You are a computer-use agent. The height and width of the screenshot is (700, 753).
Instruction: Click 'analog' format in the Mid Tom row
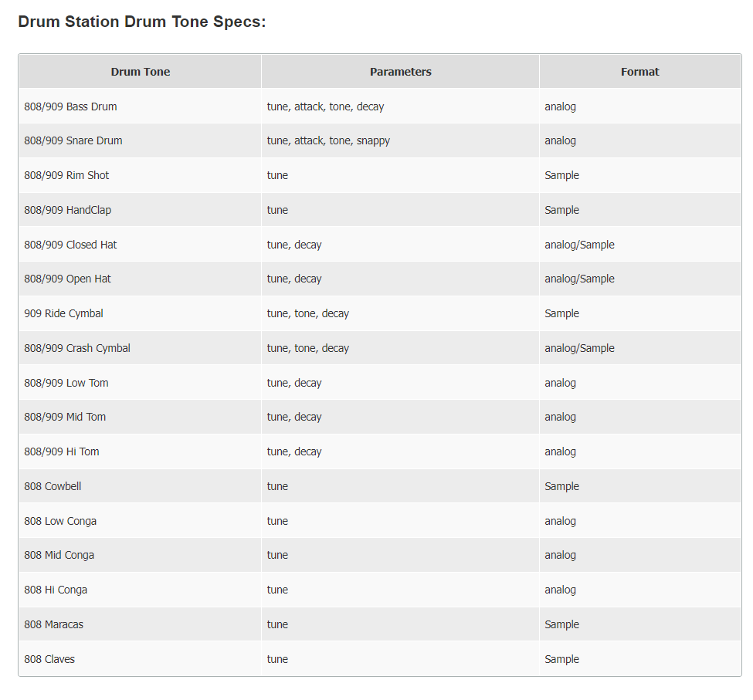pos(640,417)
